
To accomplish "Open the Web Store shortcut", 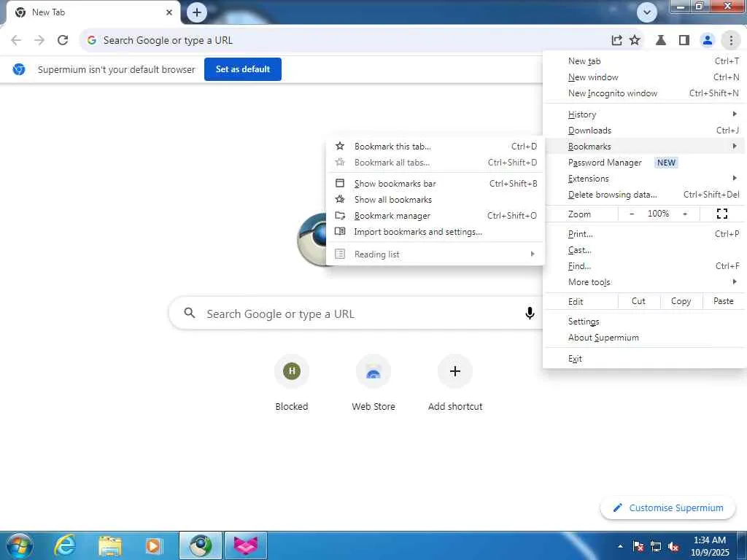I will pos(373,383).
